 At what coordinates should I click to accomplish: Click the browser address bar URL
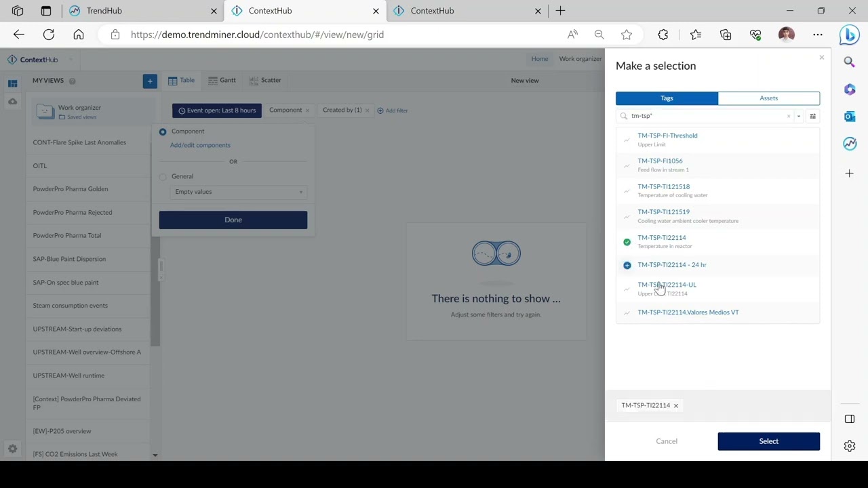click(x=257, y=35)
